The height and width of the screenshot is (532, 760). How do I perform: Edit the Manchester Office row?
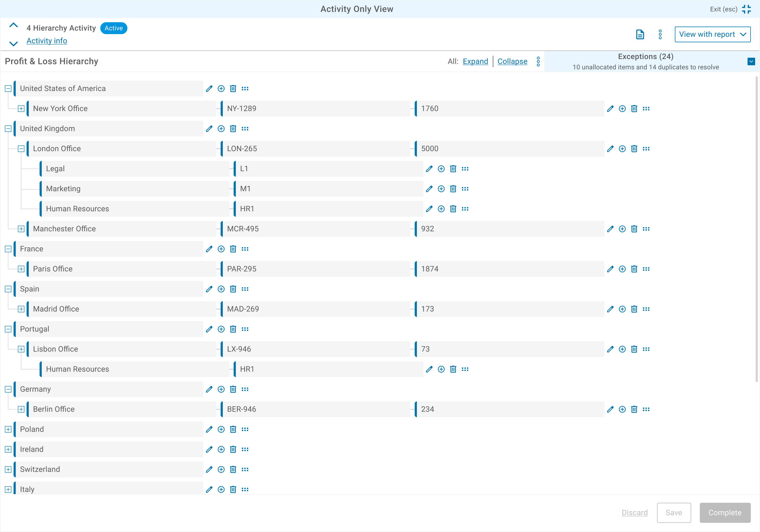coord(610,229)
